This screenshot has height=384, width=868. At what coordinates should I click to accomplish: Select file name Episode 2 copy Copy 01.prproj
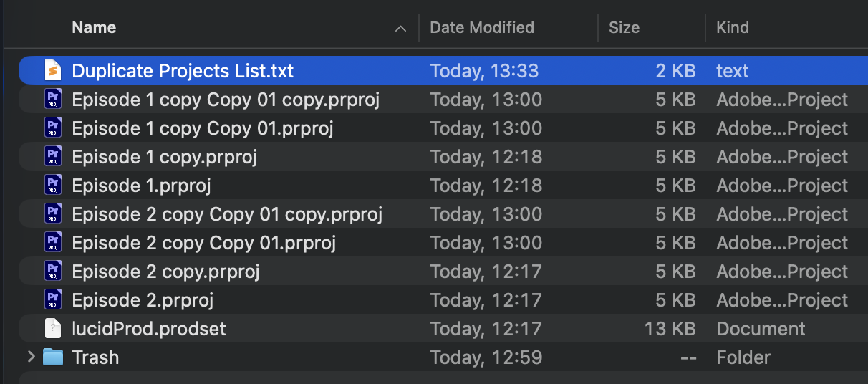204,243
